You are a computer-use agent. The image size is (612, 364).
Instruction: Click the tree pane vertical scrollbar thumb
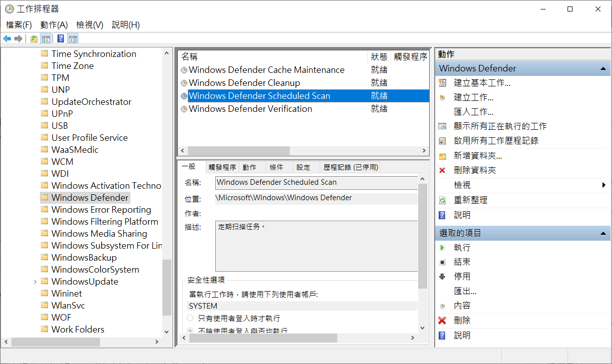click(x=167, y=288)
